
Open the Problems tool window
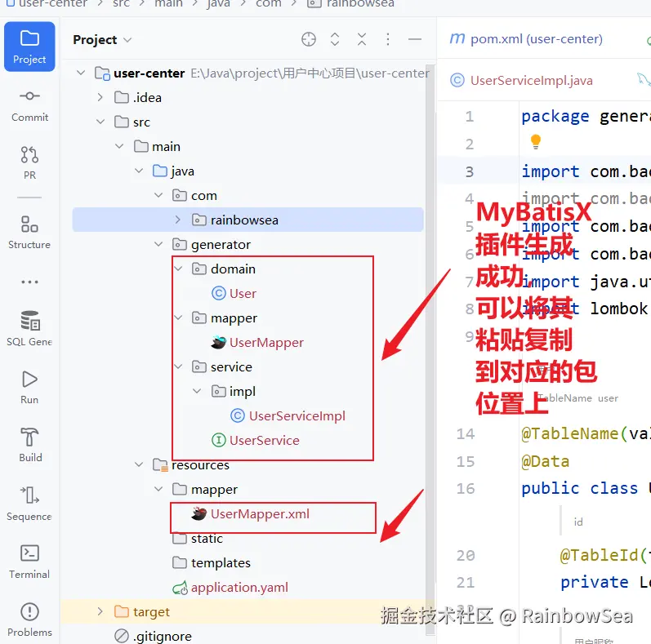[x=29, y=620]
